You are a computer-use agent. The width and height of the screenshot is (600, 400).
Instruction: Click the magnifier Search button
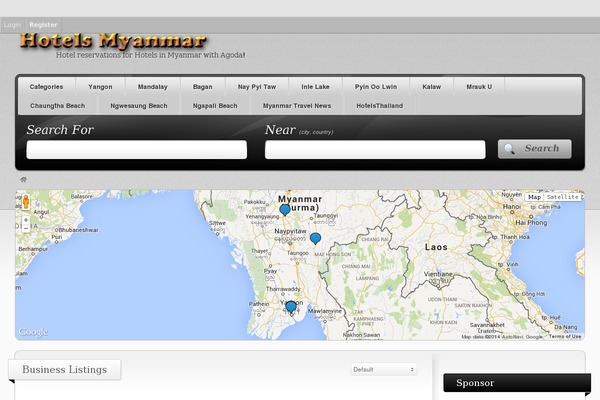[x=535, y=149]
